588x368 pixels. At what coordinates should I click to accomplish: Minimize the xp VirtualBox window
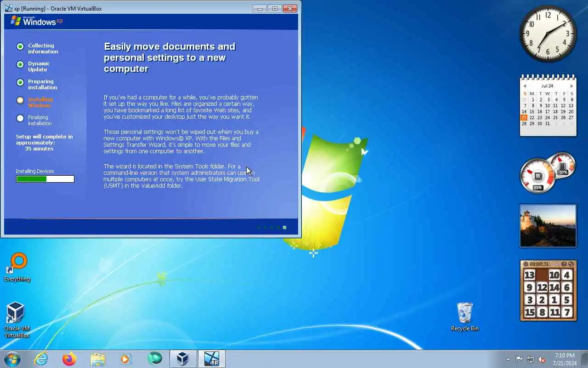point(260,8)
